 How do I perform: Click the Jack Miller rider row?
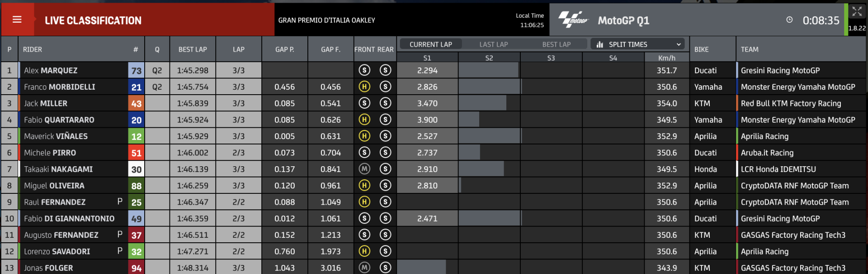(x=434, y=103)
